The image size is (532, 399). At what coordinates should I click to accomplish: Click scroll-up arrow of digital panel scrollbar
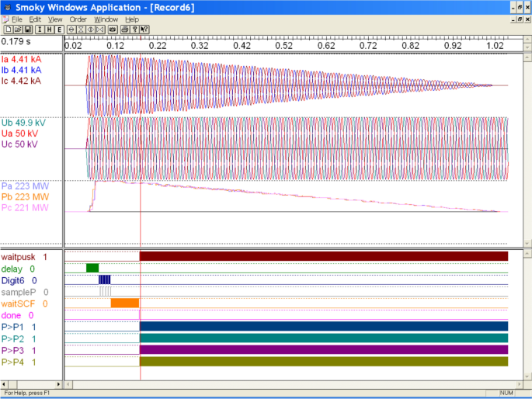coord(527,254)
